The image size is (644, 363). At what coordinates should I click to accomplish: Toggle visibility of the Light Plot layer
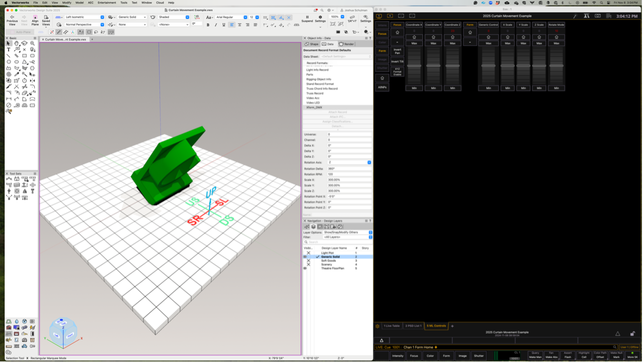coord(308,253)
